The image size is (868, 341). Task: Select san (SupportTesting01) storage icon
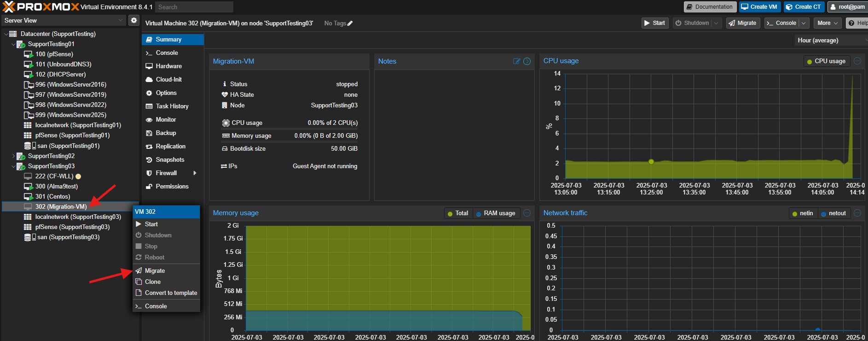[x=29, y=146]
